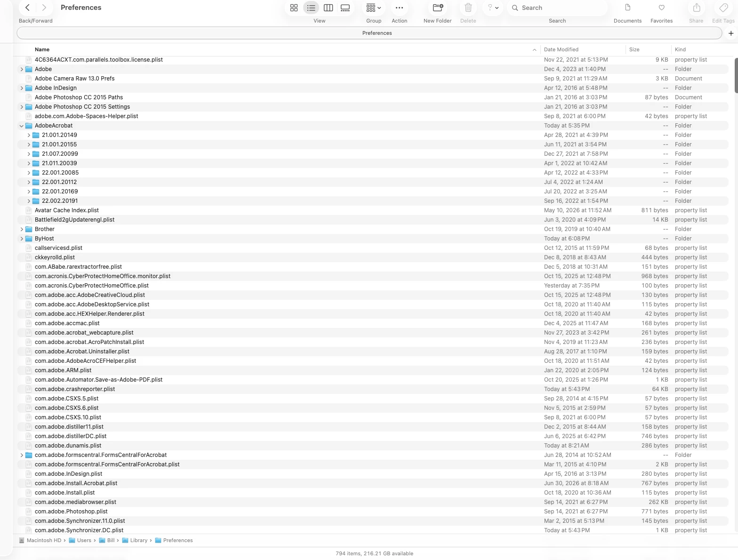
Task: Expand Adobe Photoshop CC 2015 Settings folder
Action: pyautogui.click(x=22, y=107)
